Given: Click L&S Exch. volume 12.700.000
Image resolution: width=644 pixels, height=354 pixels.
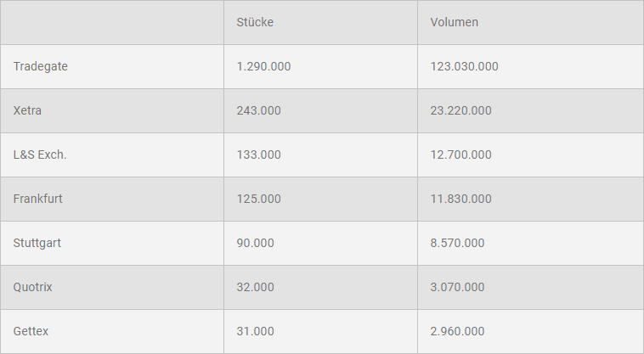Looking at the screenshot, I should click(461, 155).
